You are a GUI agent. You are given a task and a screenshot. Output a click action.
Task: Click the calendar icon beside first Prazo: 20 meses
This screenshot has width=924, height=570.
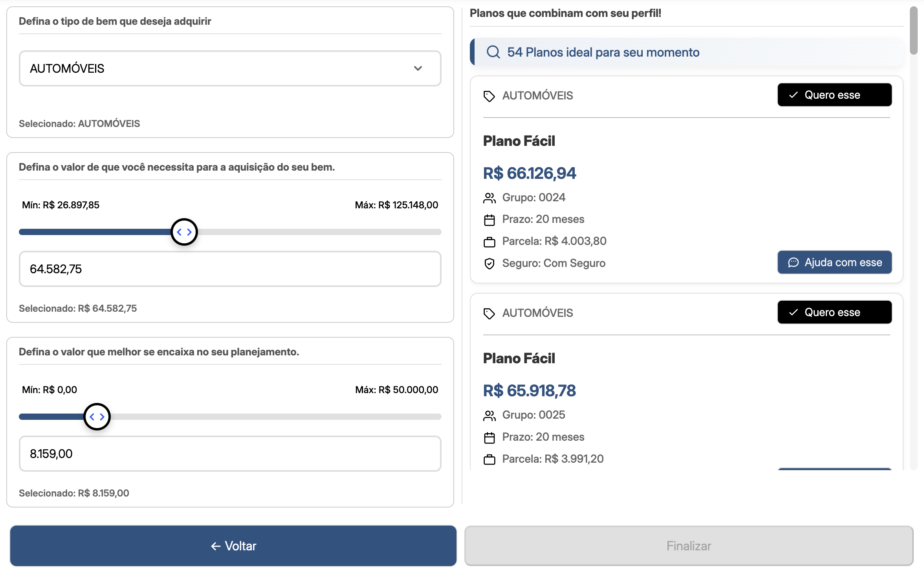point(489,220)
